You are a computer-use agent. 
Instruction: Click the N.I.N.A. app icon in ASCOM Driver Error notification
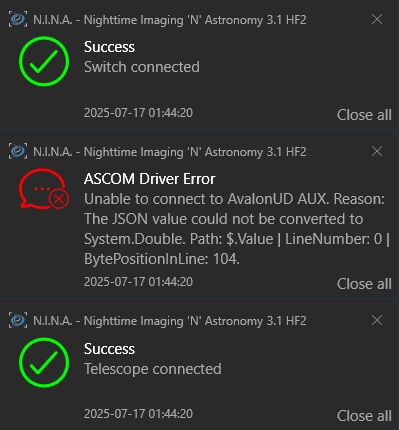click(x=18, y=152)
